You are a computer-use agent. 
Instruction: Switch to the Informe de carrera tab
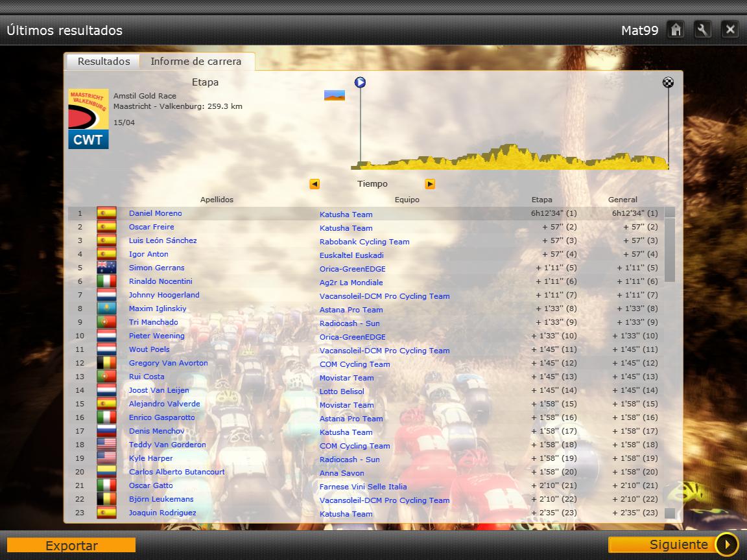pyautogui.click(x=196, y=62)
